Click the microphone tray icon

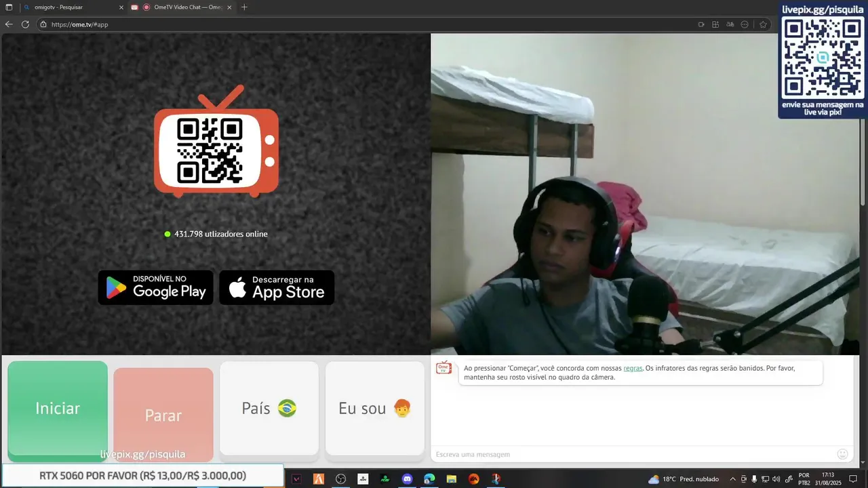pos(754,479)
